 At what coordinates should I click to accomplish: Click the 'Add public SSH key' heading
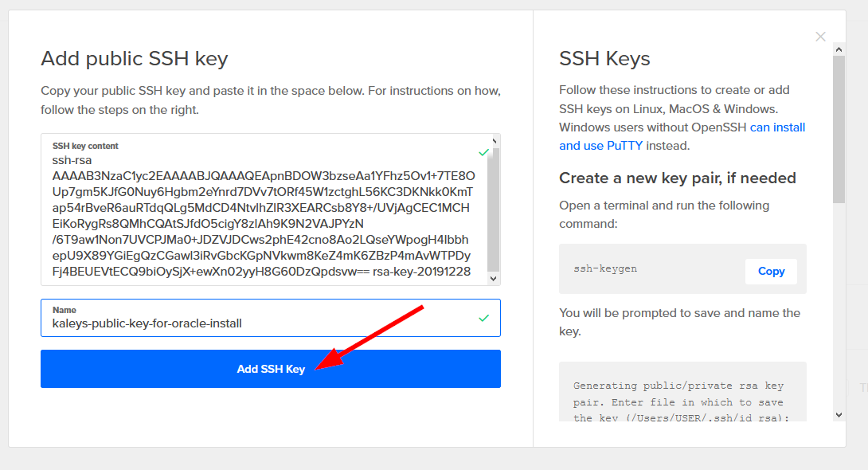click(x=135, y=58)
